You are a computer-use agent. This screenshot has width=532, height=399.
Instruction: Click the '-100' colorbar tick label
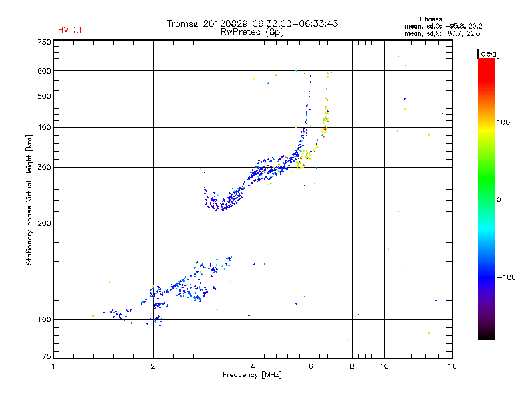506,277
